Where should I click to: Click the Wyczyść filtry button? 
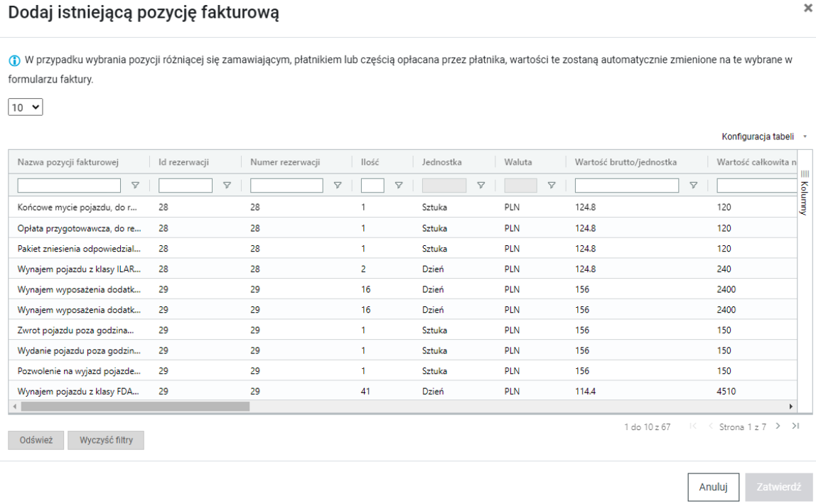click(x=105, y=440)
